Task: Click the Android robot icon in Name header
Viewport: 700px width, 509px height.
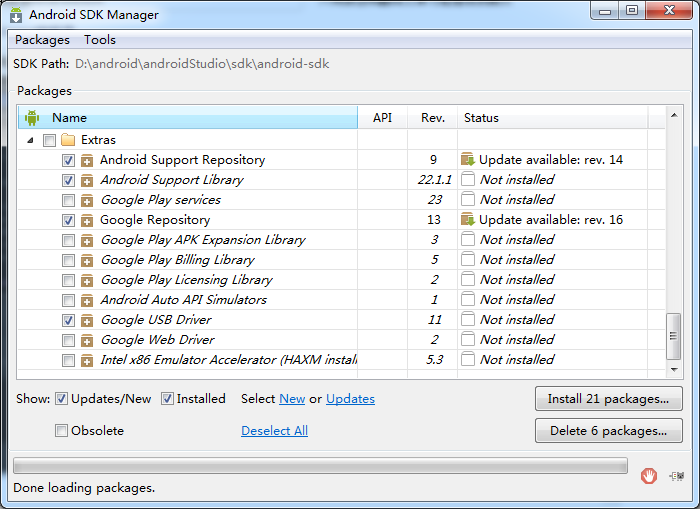Action: (32, 117)
